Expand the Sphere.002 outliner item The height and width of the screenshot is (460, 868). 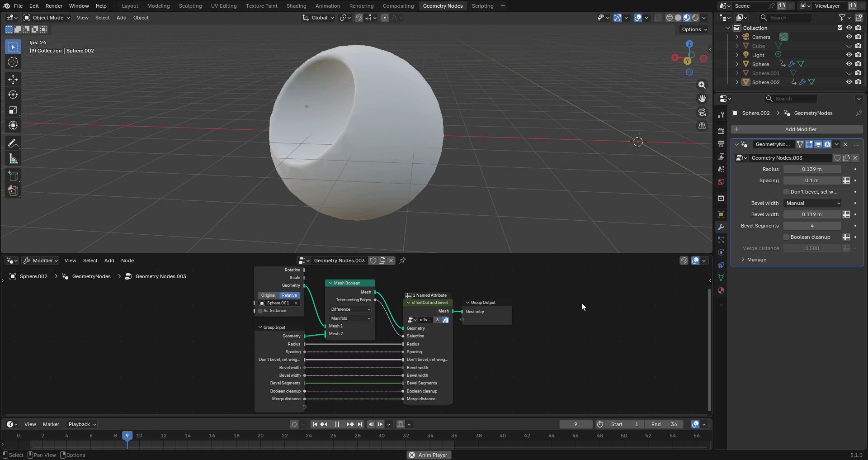pyautogui.click(x=737, y=82)
